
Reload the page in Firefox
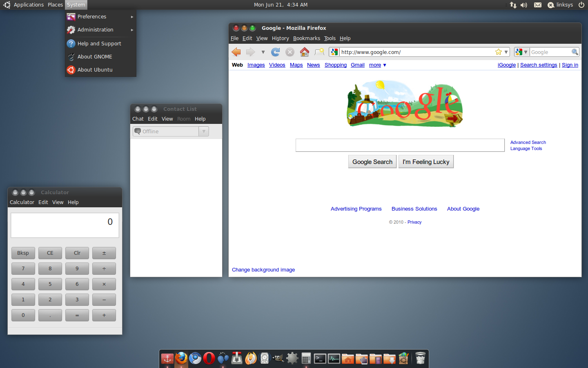pos(276,52)
